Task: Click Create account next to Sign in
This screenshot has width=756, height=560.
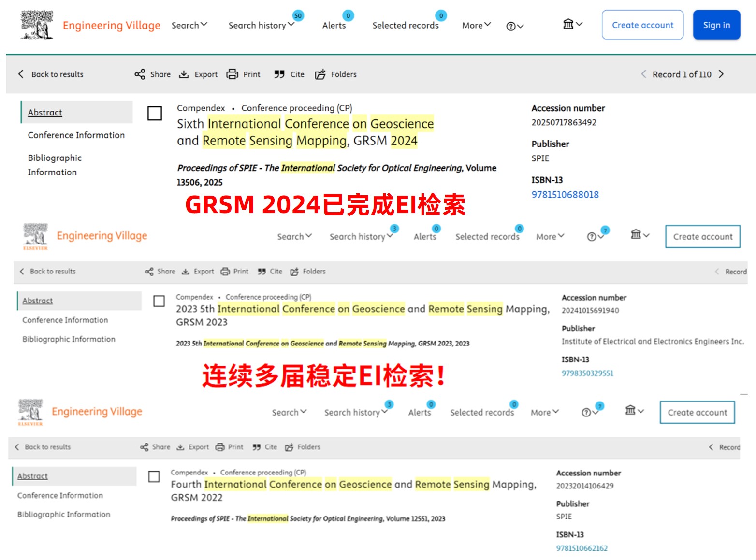Action: [x=642, y=25]
